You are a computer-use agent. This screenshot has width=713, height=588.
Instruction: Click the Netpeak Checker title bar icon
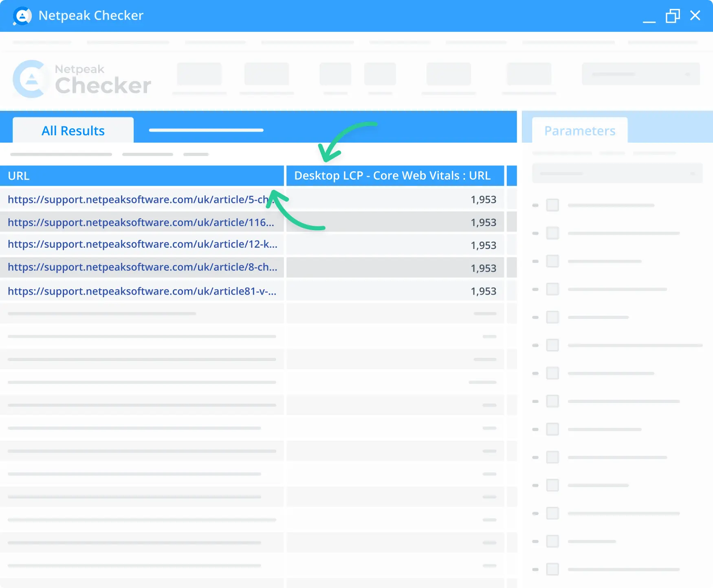(22, 16)
